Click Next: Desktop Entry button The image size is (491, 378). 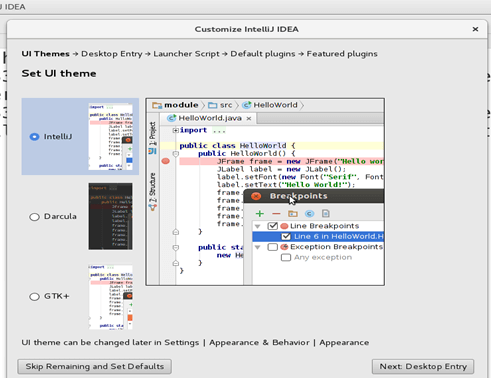(x=423, y=366)
